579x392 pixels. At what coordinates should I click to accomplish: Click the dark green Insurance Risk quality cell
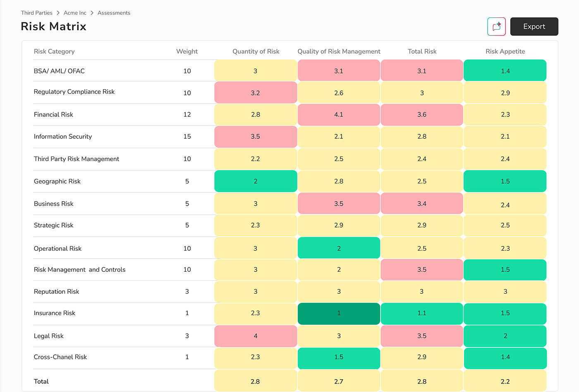click(x=339, y=313)
